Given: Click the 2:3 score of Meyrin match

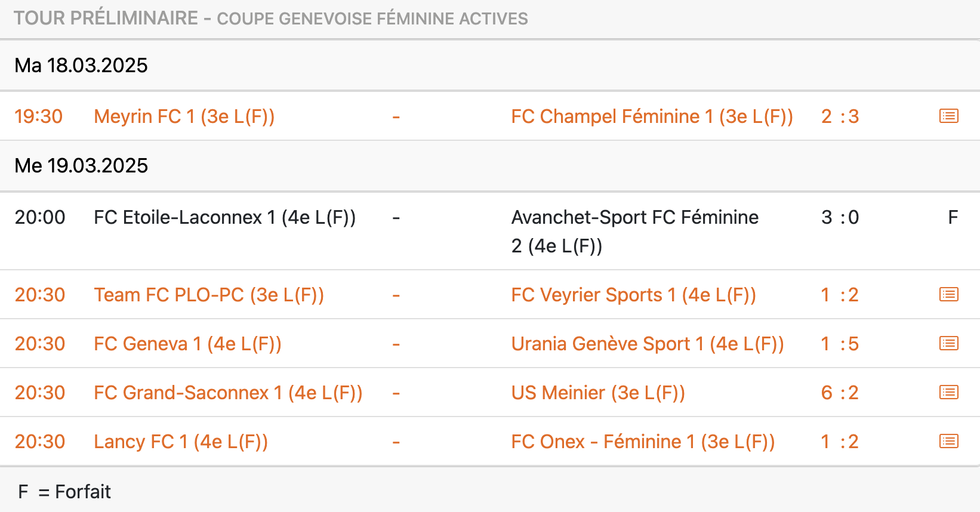Looking at the screenshot, I should pyautogui.click(x=840, y=116).
